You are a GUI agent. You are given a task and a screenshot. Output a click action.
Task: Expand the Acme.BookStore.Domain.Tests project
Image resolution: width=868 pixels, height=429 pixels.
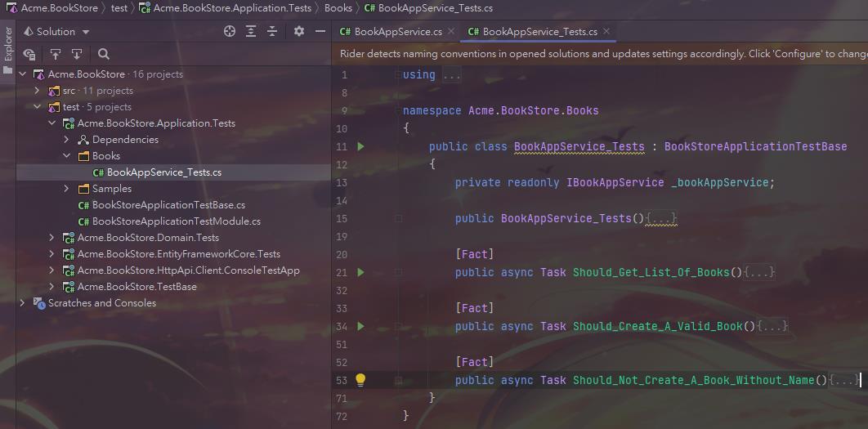click(x=52, y=238)
